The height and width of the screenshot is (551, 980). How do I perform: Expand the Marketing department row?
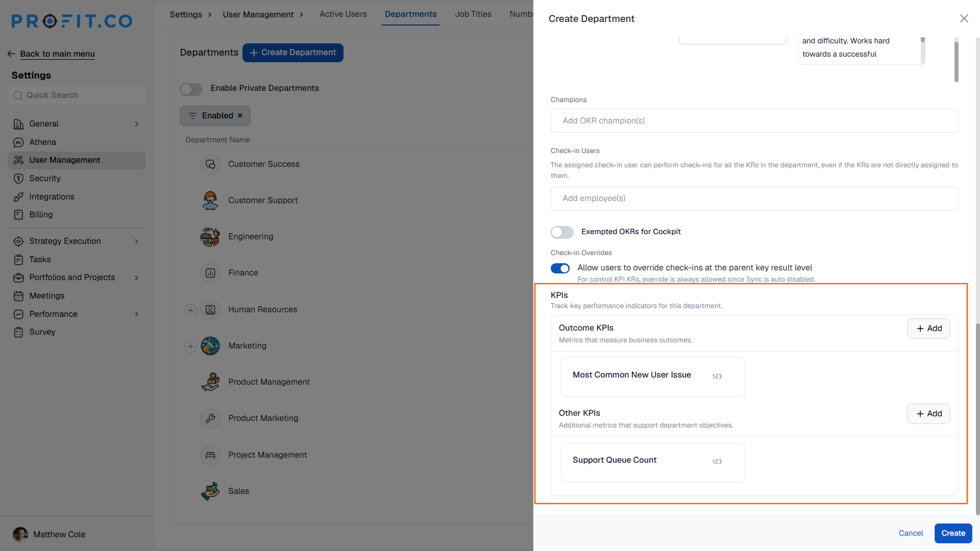click(190, 346)
